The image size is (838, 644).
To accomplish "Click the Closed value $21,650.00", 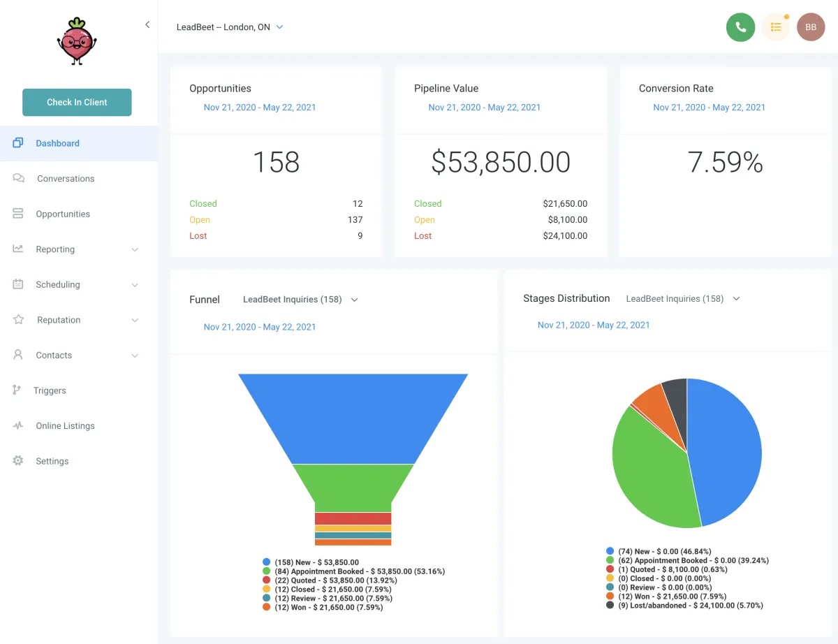I will [x=565, y=204].
